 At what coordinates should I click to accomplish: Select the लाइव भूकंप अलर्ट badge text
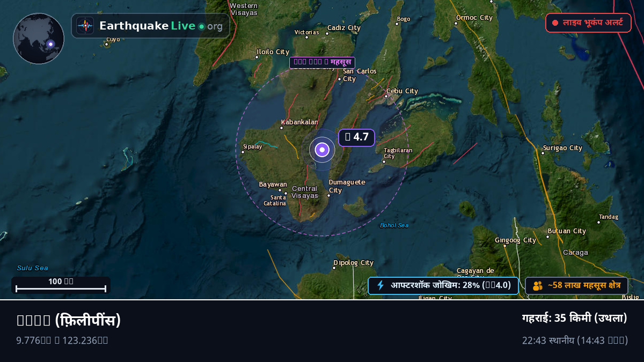tap(592, 23)
